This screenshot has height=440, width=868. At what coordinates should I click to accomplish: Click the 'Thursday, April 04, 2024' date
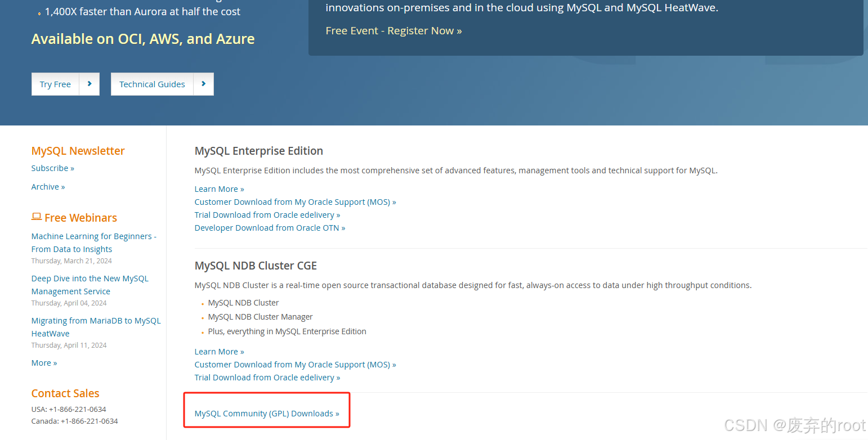[69, 303]
